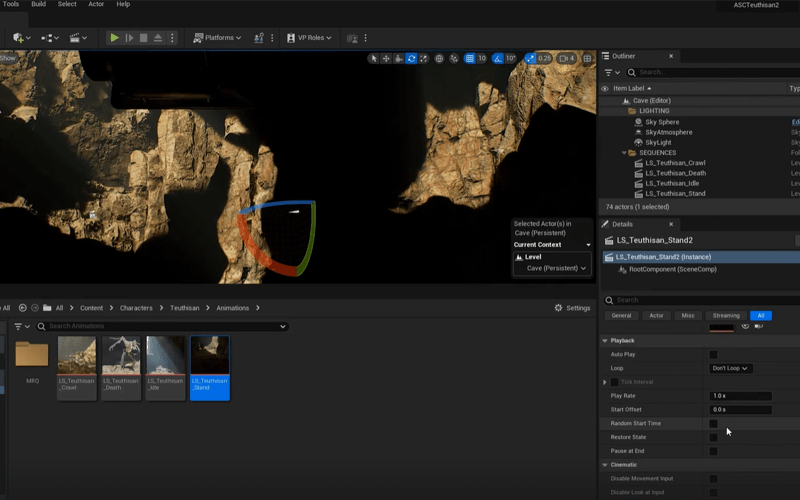This screenshot has height=500, width=800.
Task: Start Play in Editor
Action: tap(114, 38)
